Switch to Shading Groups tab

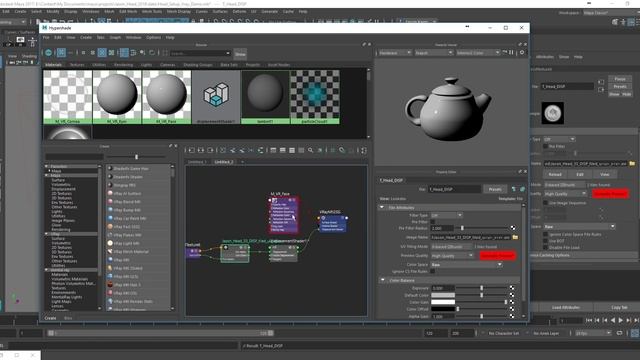198,64
